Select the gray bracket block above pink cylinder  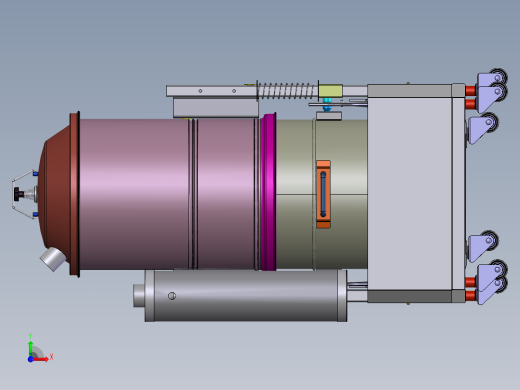pos(216,108)
